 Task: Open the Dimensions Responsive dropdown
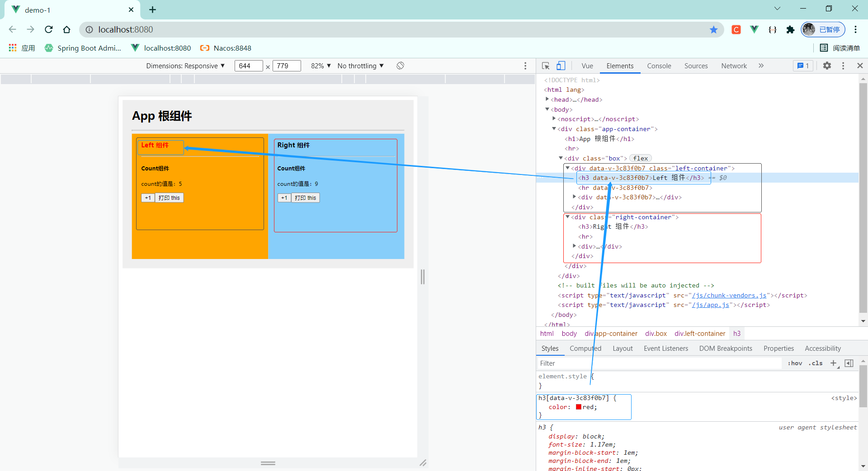pos(185,66)
